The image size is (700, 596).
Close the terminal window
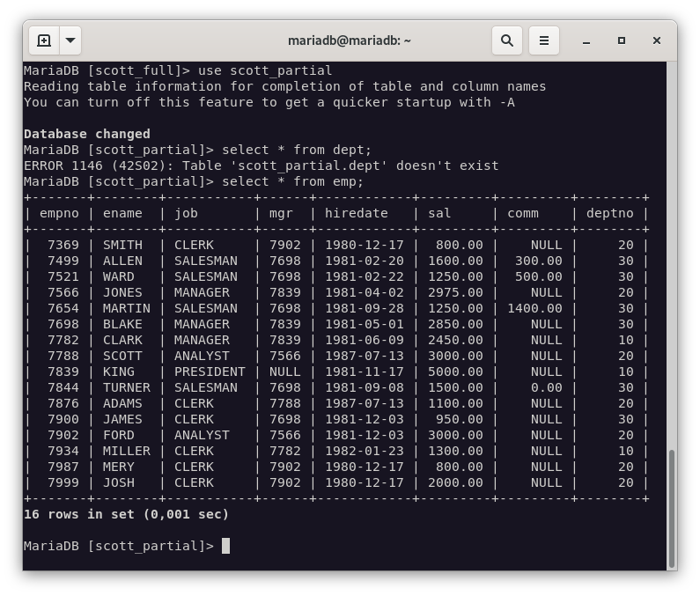tap(657, 40)
